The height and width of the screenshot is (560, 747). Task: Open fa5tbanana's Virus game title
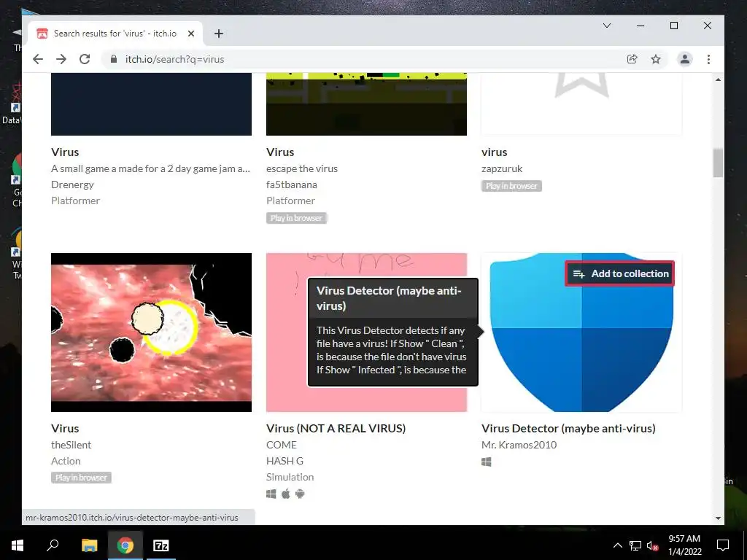(x=280, y=152)
